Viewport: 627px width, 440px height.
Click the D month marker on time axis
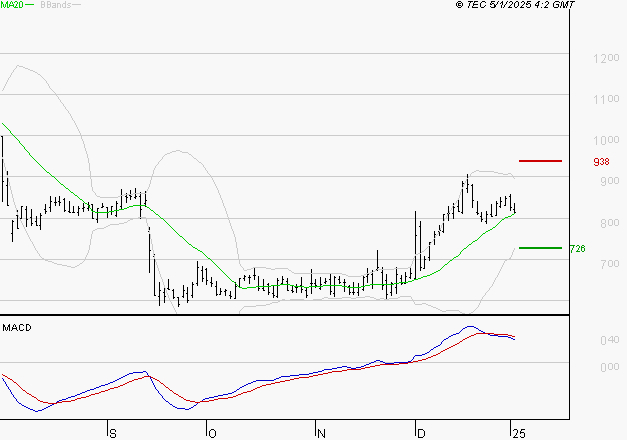419,433
